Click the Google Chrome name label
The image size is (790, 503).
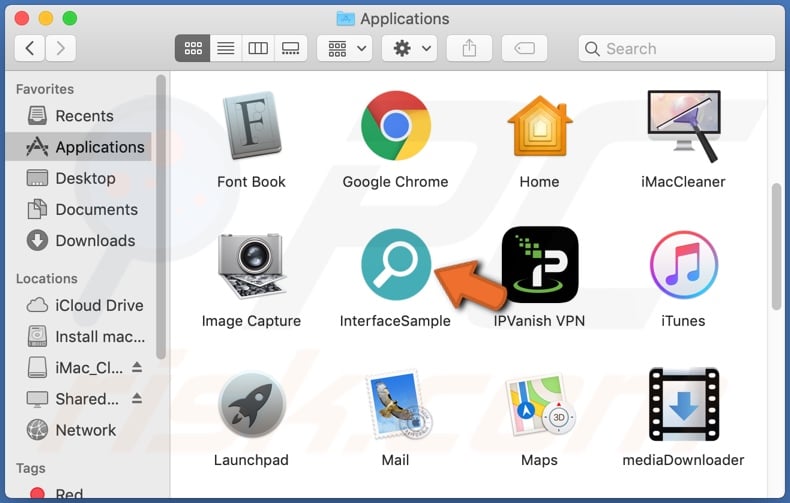coord(396,182)
